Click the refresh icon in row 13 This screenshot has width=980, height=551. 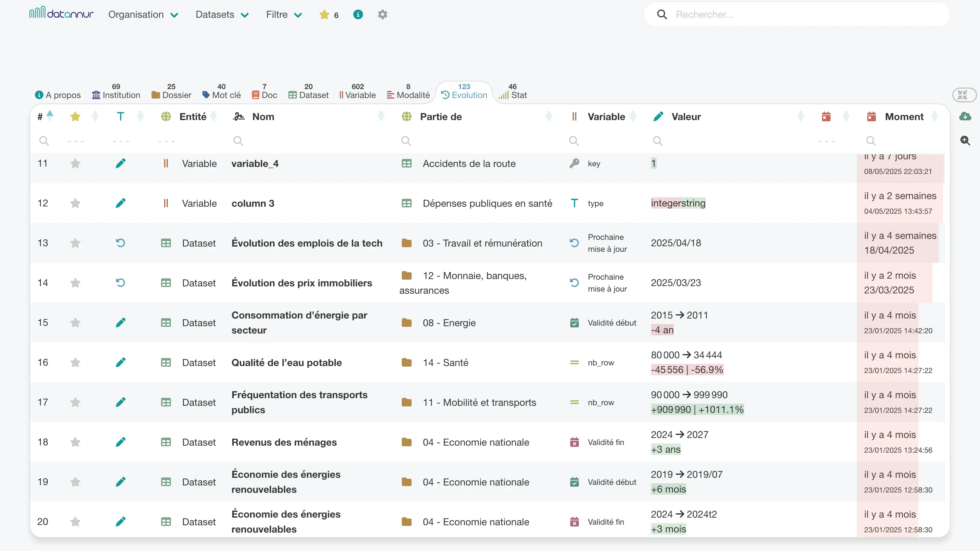coord(120,243)
